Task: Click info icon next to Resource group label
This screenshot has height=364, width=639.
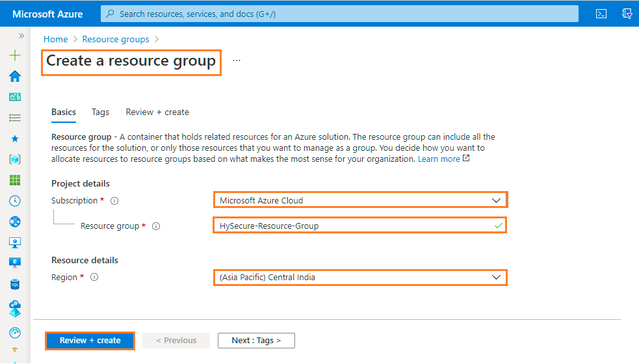Action: tap(156, 226)
